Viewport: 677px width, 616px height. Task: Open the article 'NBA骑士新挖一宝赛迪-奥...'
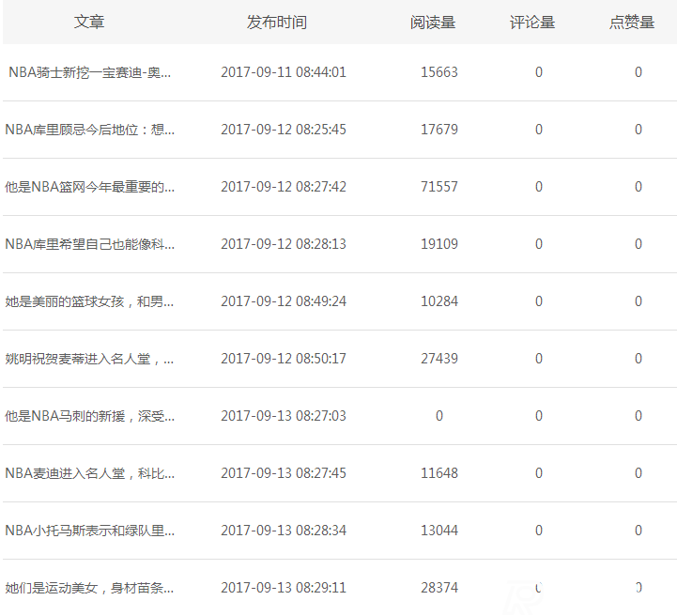tap(90, 72)
